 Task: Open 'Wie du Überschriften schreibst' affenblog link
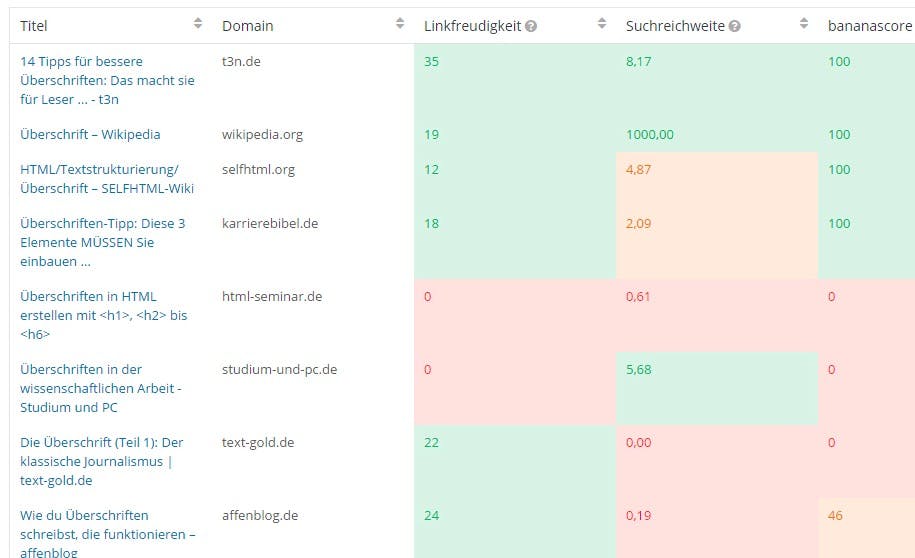coord(108,534)
